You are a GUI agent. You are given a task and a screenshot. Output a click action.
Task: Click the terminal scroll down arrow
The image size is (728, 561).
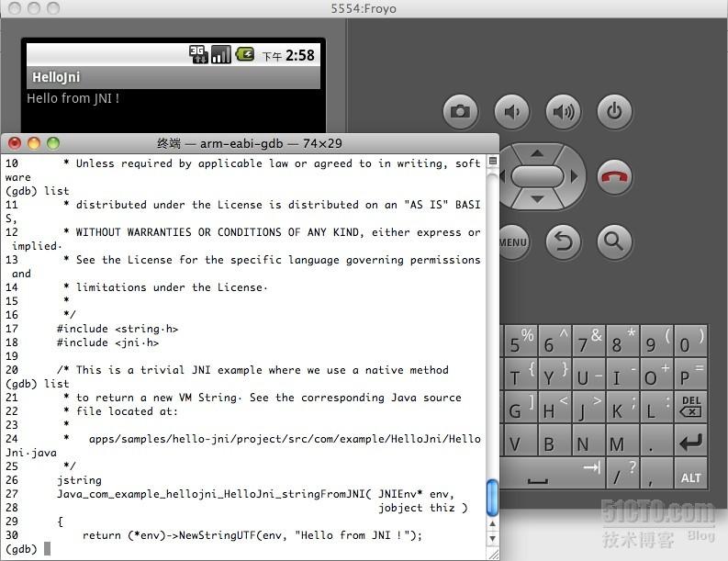(492, 539)
